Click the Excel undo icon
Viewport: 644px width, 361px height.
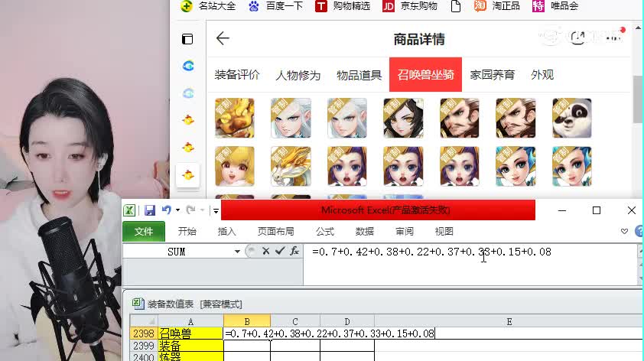tap(166, 210)
